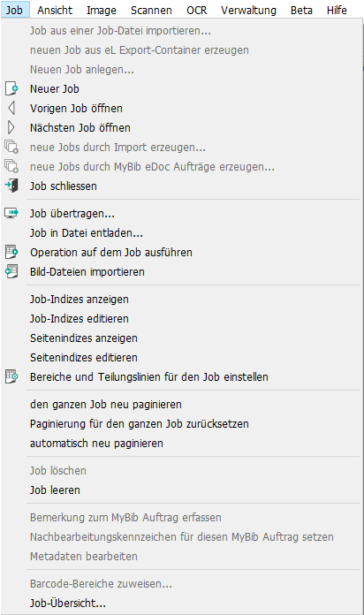The height and width of the screenshot is (615, 364).
Task: Open the Image menu
Action: click(x=102, y=10)
